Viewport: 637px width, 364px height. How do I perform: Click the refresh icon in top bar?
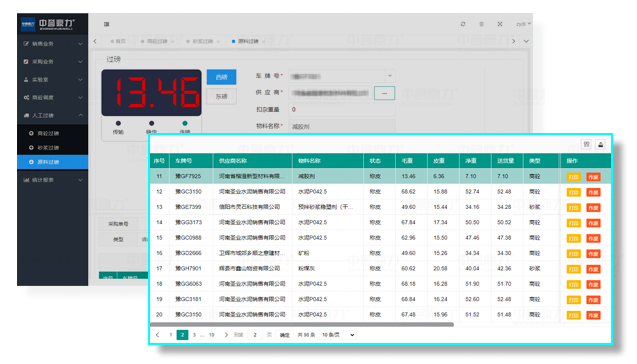coord(463,24)
